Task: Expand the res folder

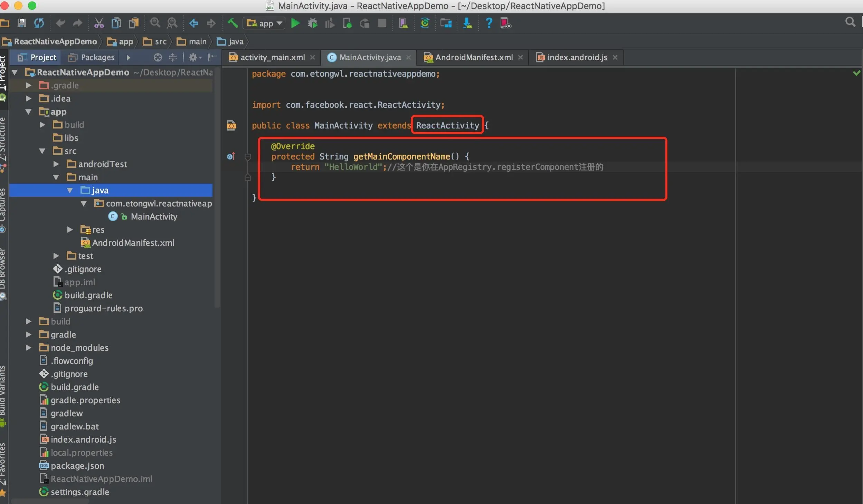Action: tap(70, 230)
